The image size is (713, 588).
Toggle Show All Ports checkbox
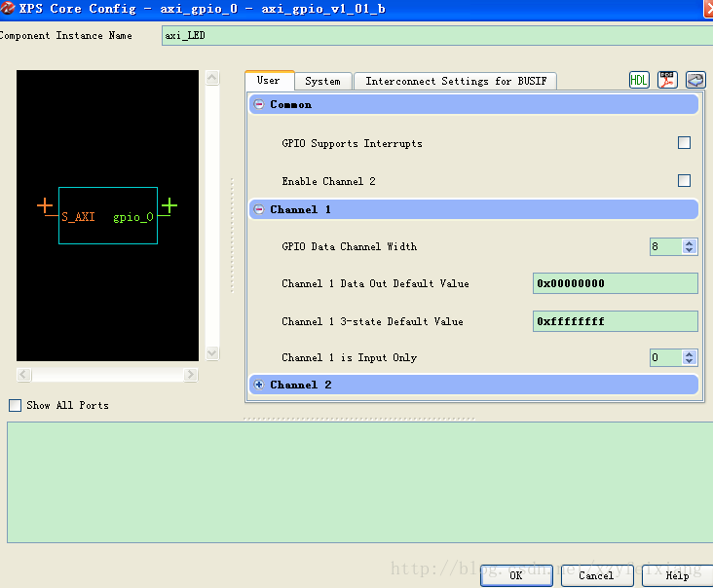click(15, 405)
